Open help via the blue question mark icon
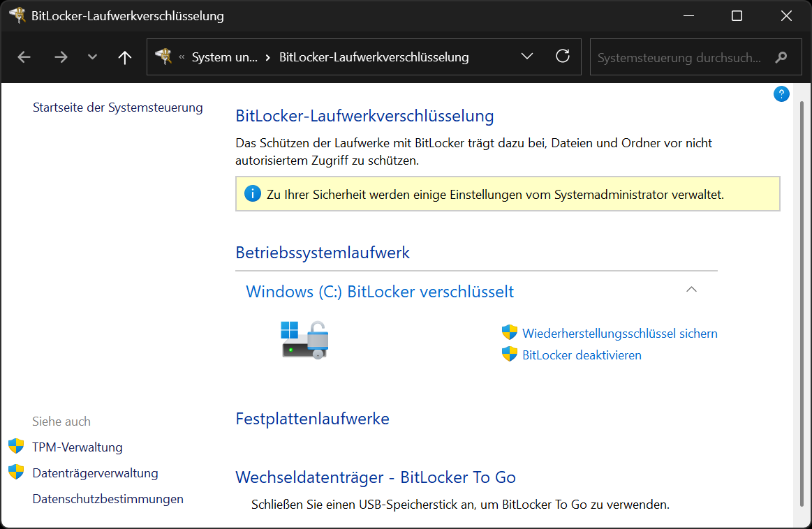The image size is (812, 529). coord(781,94)
